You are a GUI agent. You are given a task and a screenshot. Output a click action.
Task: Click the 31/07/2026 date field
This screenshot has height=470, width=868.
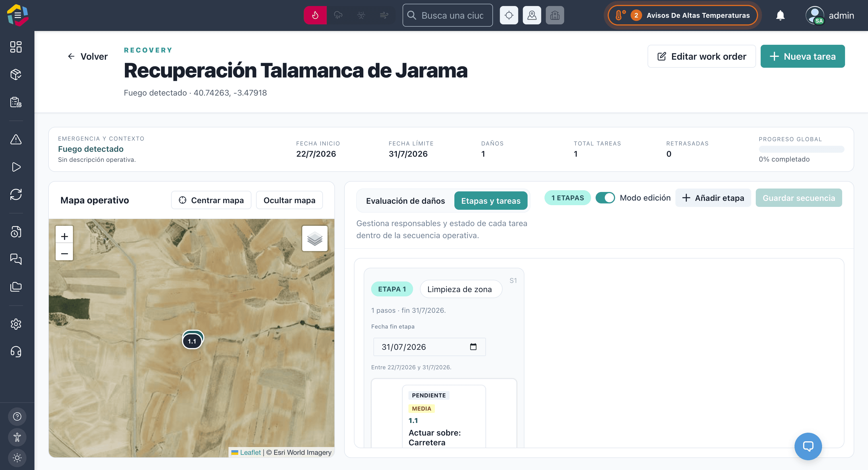click(429, 347)
